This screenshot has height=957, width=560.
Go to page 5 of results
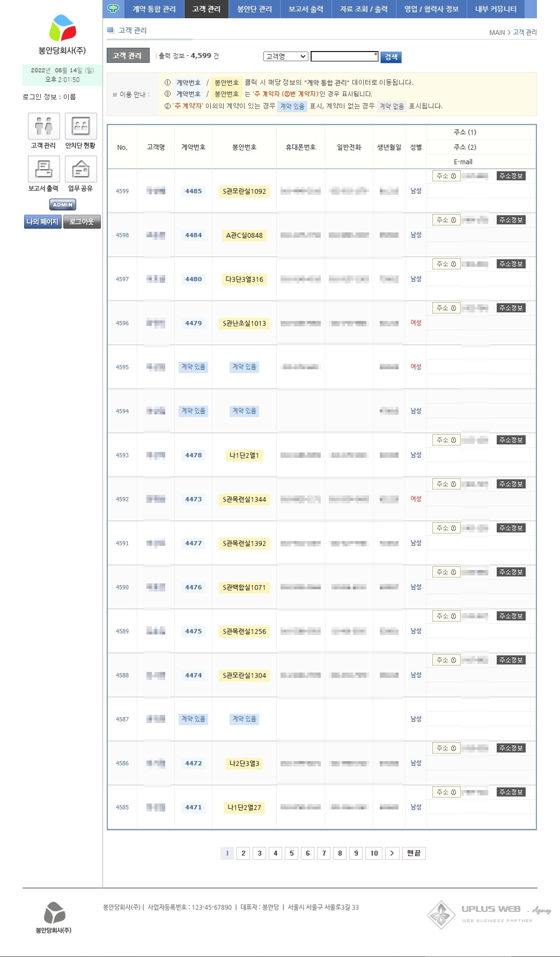point(292,853)
